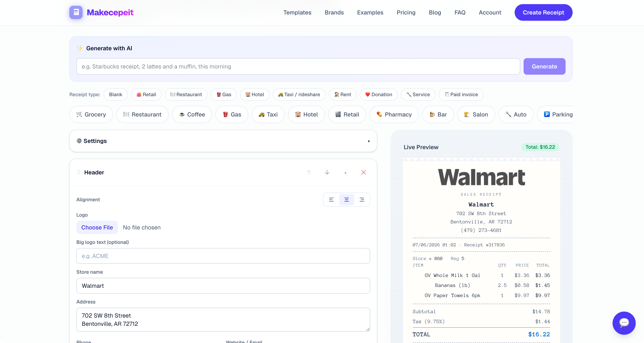Select the Hotel receipt type chip

tap(255, 95)
